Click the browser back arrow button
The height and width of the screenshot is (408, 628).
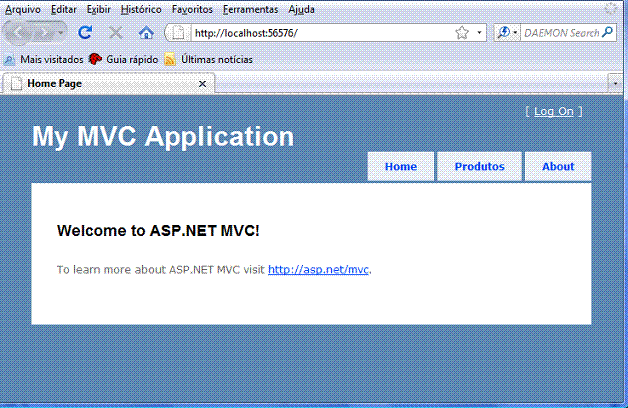click(18, 33)
